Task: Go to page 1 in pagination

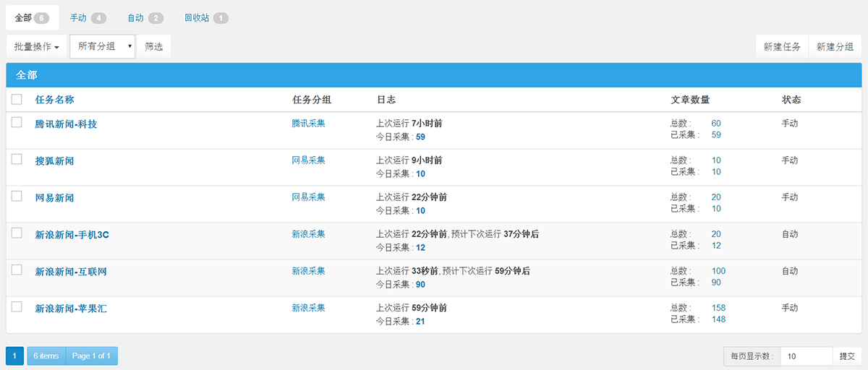Action: point(14,356)
